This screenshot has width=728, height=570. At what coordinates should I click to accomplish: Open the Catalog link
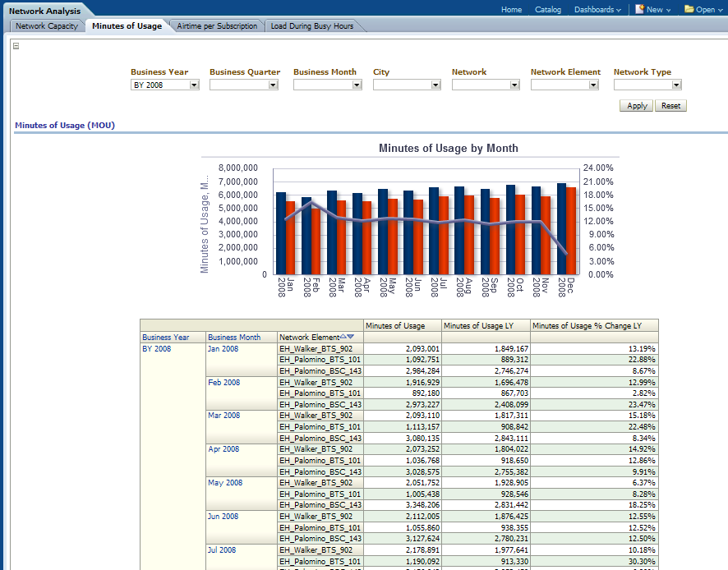[547, 10]
